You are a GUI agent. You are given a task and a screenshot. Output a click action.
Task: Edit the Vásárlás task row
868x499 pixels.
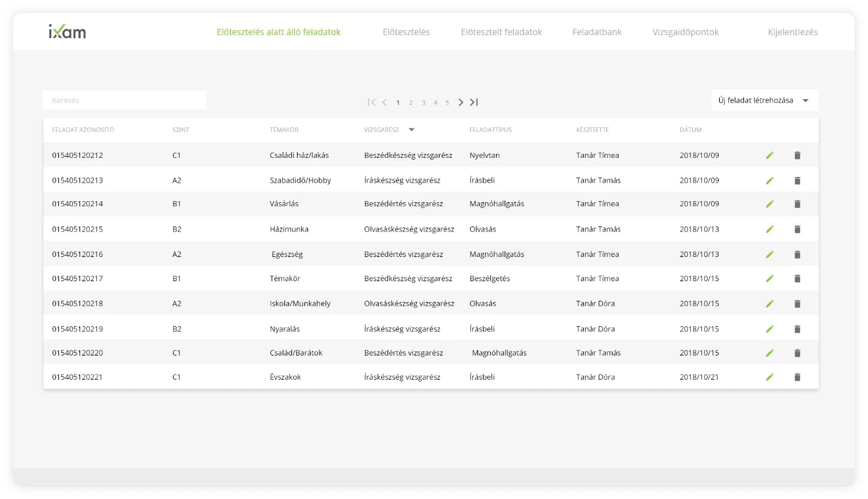tap(769, 204)
